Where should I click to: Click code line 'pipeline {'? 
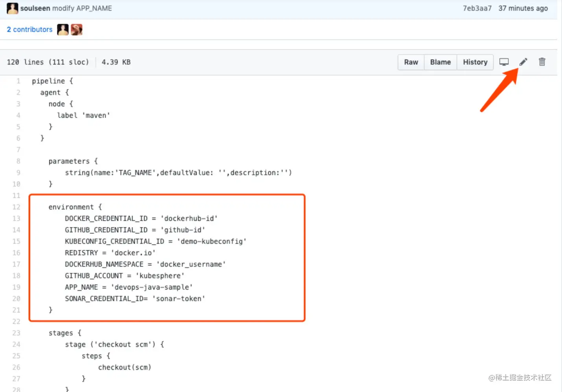coord(52,81)
